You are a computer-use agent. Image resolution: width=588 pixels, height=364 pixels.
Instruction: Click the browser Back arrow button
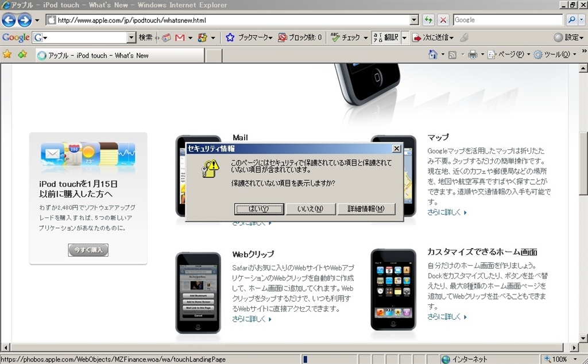9,20
